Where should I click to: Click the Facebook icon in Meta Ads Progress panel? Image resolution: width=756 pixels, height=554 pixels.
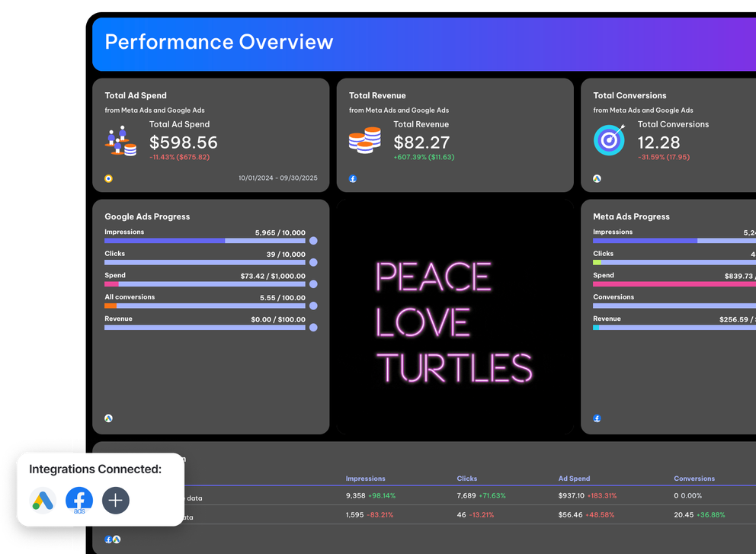coord(597,418)
